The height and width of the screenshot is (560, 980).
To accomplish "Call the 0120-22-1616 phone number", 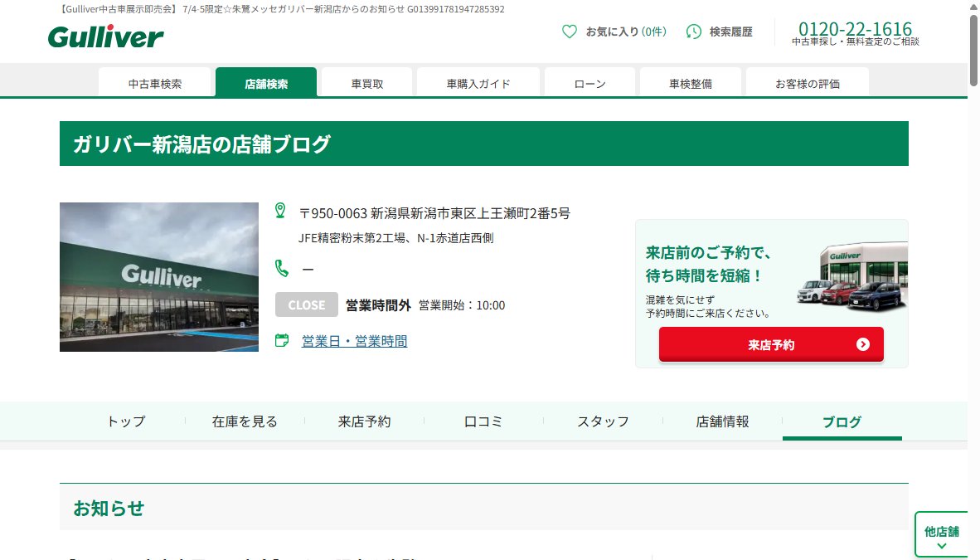I will [x=855, y=29].
